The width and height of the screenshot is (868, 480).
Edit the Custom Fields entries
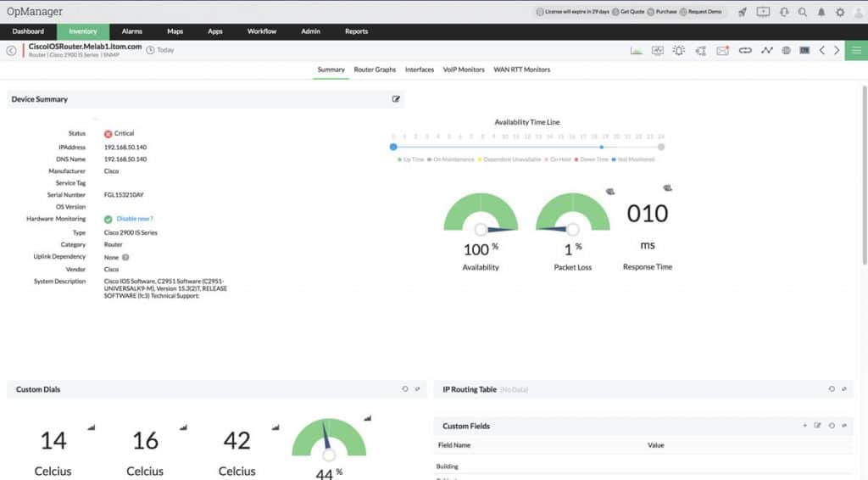pyautogui.click(x=818, y=426)
